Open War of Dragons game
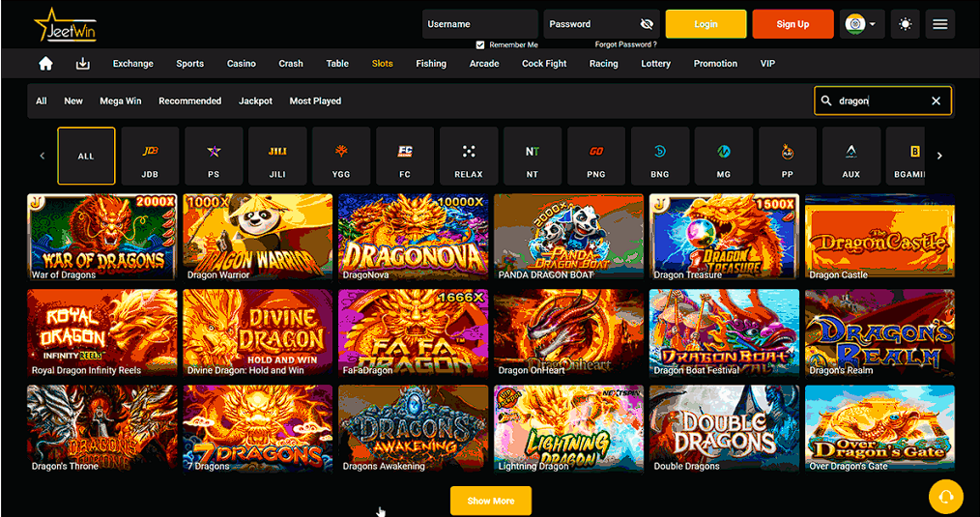Screen dimensions: 980x517 pos(101,237)
